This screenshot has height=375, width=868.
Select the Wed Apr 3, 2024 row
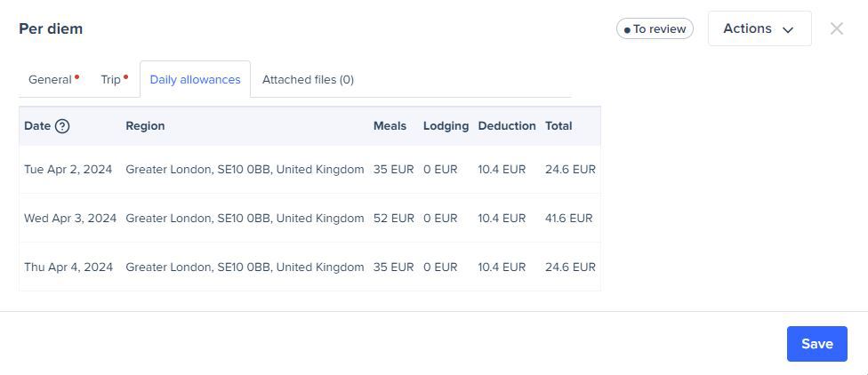(x=70, y=218)
